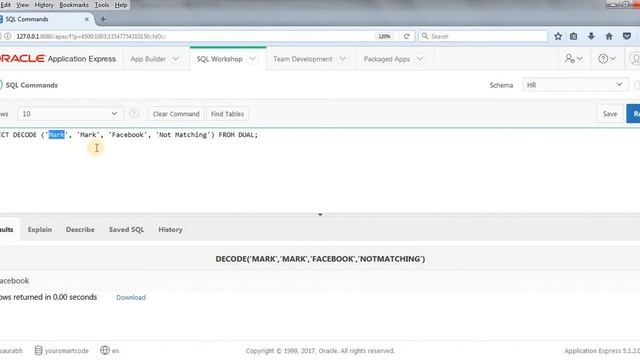The height and width of the screenshot is (360, 640).
Task: Click the yoursmartcode workspace icon
Action: pos(38,351)
